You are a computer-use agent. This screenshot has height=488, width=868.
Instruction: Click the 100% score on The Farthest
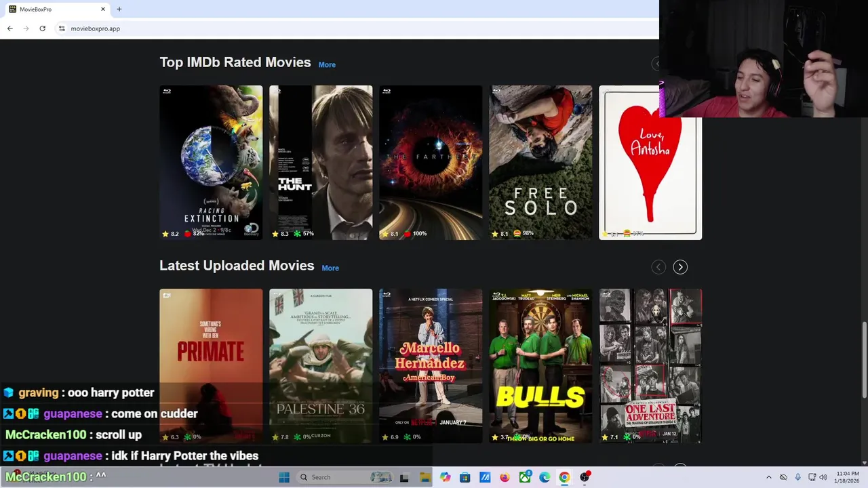click(415, 234)
